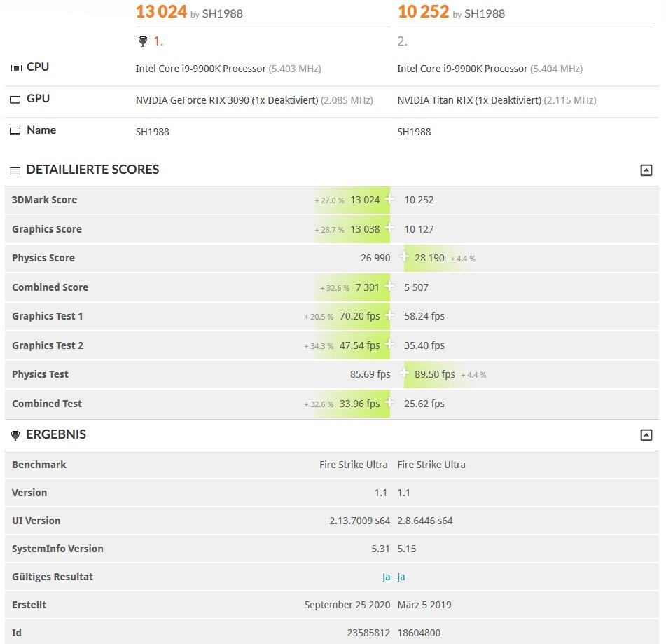Click the Name row monitor icon

(x=15, y=131)
